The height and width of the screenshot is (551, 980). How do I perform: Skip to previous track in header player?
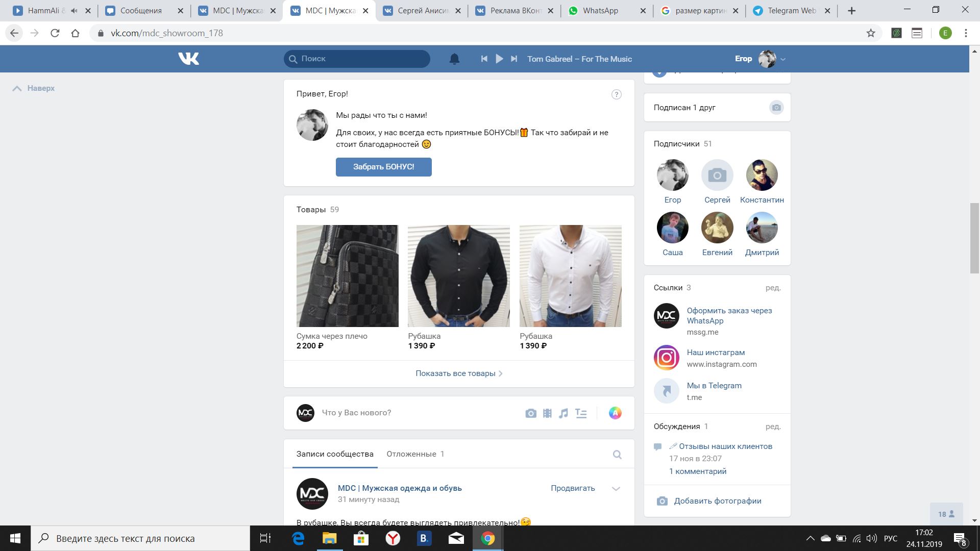pyautogui.click(x=484, y=59)
